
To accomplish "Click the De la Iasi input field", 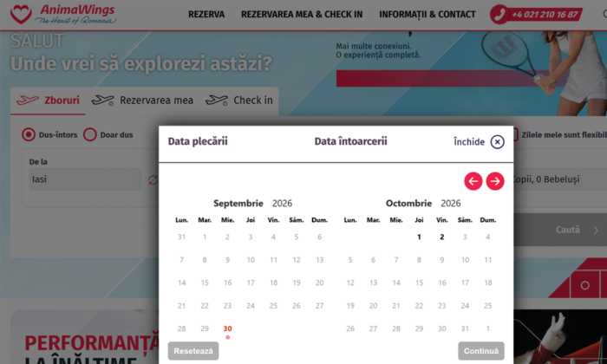I will pos(85,179).
